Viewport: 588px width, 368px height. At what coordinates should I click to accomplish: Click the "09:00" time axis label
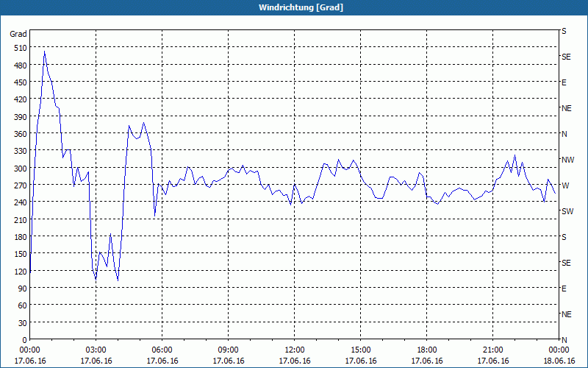point(229,350)
